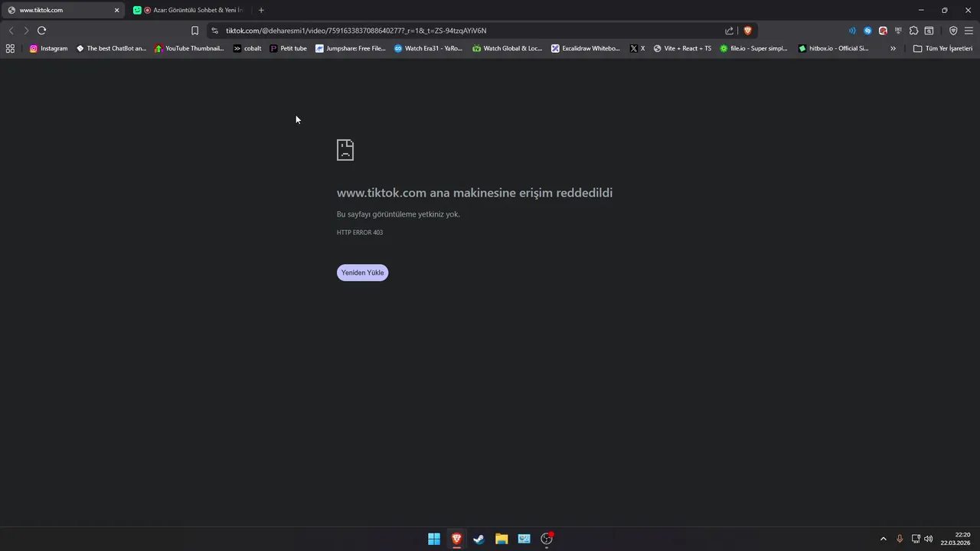Go forward with the forward arrow

coord(26,31)
